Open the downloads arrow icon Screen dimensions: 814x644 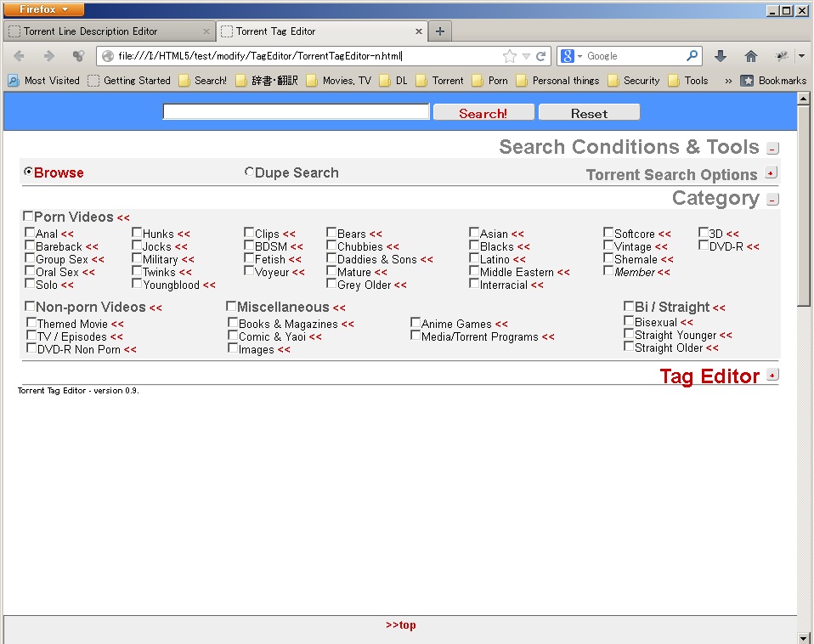click(x=721, y=56)
